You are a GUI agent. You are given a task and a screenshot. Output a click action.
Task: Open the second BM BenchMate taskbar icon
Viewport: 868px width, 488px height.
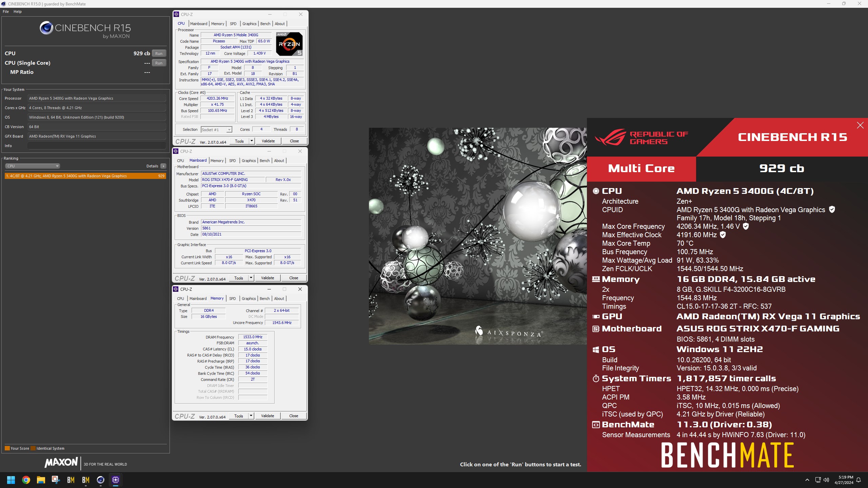coord(86,480)
